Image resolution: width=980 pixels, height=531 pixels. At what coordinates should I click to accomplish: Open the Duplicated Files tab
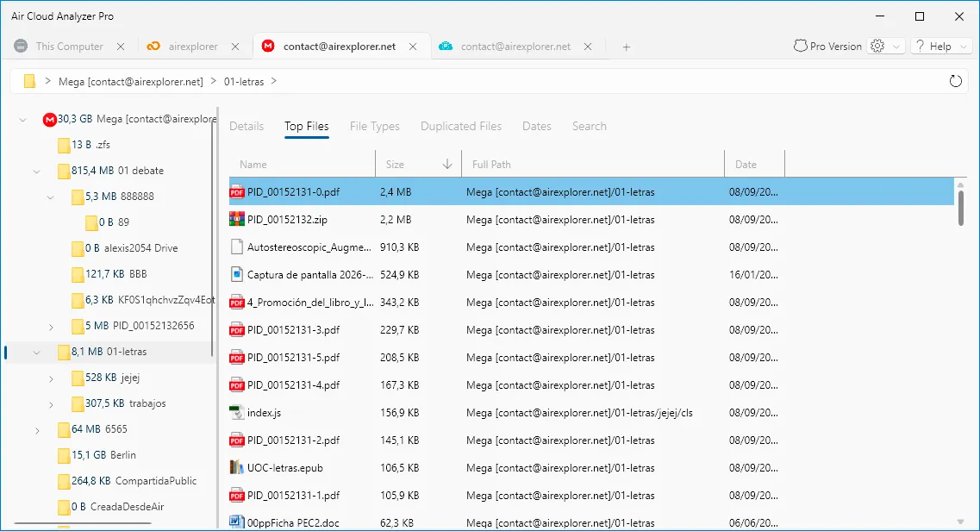[x=460, y=126]
